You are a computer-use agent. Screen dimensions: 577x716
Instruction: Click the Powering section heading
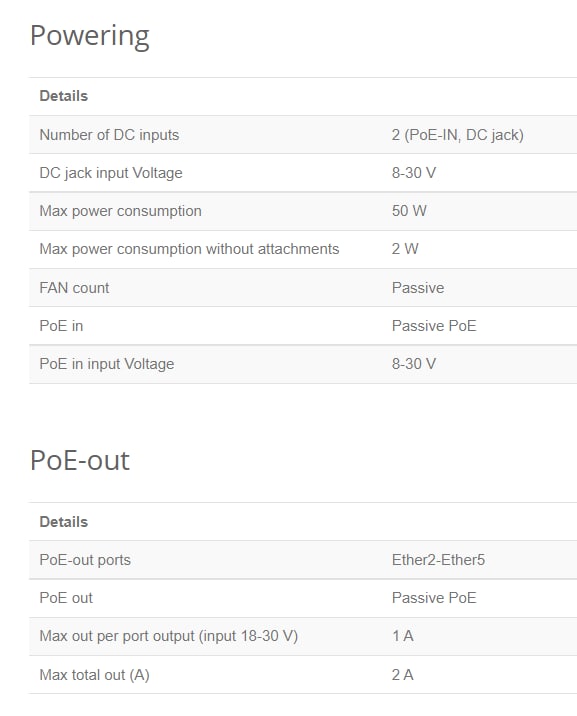pyautogui.click(x=89, y=37)
